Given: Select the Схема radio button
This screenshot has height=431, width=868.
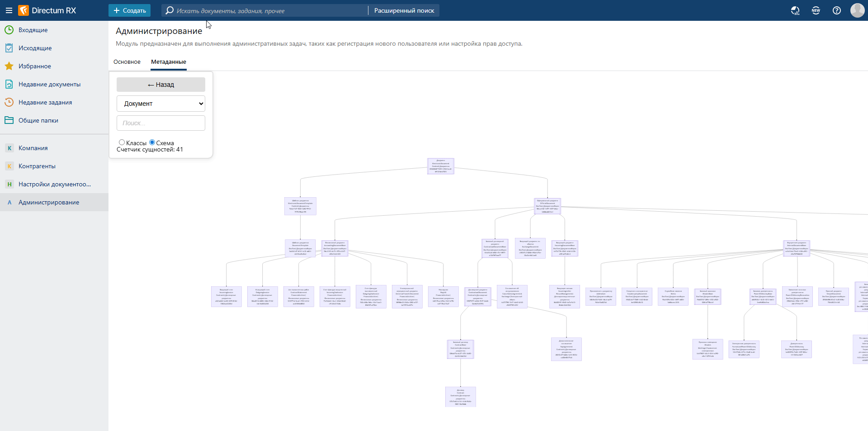Looking at the screenshot, I should pyautogui.click(x=152, y=142).
